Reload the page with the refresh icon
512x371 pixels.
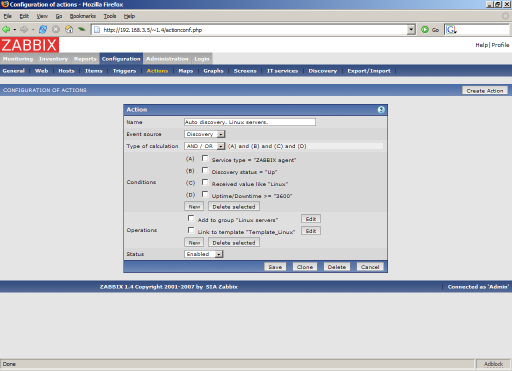43,30
